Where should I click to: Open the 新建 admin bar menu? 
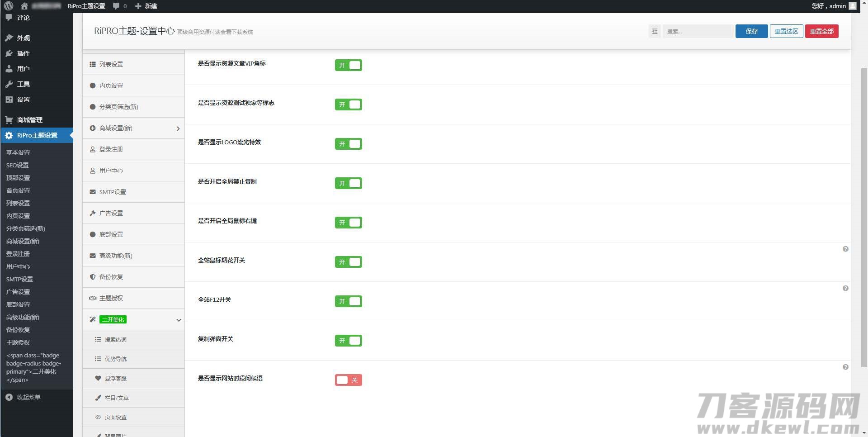pos(146,6)
